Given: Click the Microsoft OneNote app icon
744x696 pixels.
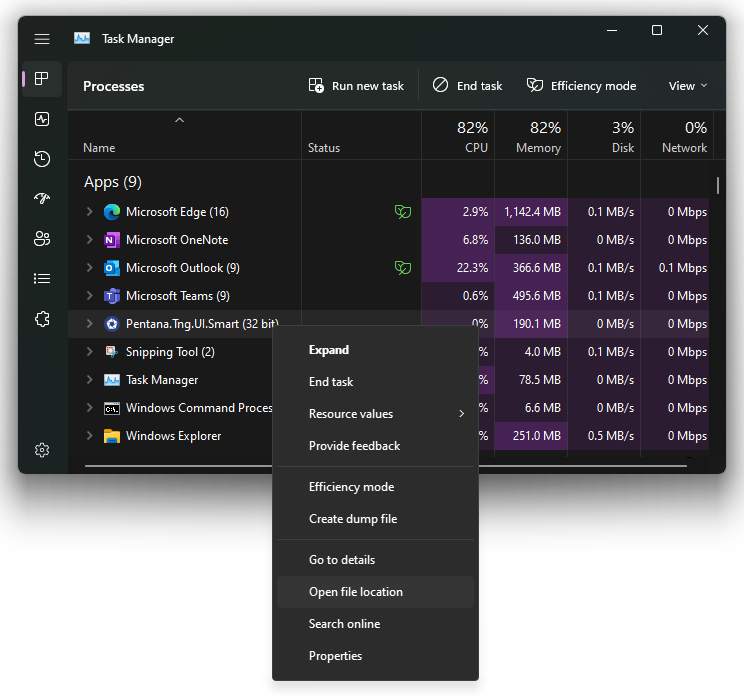Looking at the screenshot, I should [112, 240].
